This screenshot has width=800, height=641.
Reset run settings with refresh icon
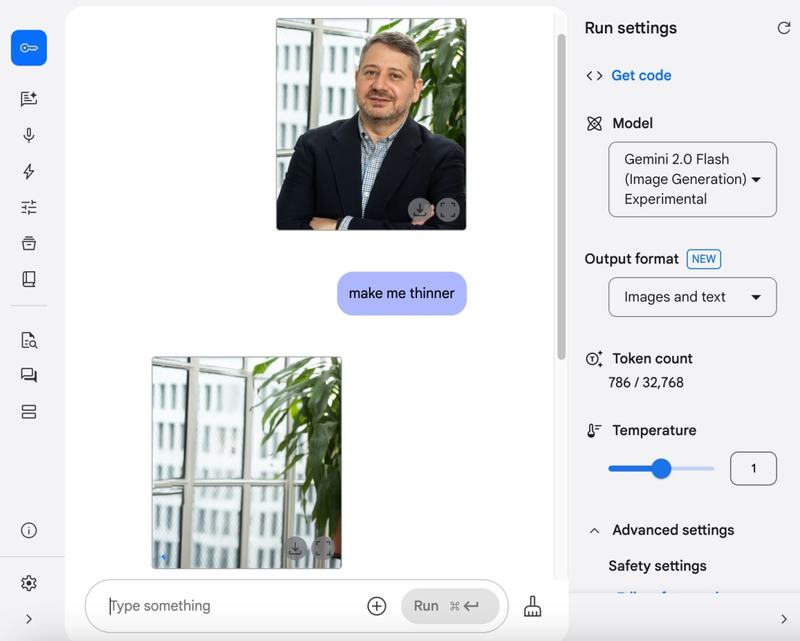click(784, 28)
